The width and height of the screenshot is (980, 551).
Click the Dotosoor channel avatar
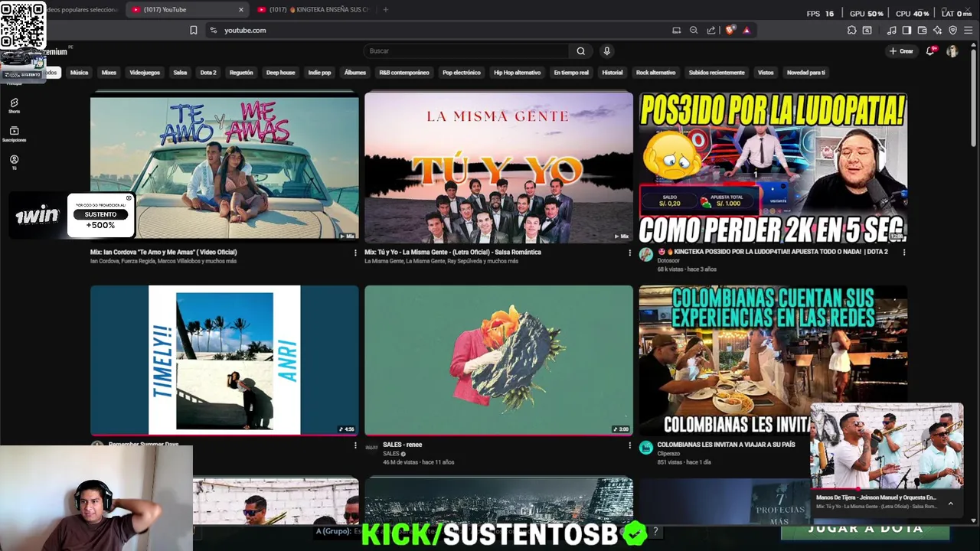[x=646, y=255]
